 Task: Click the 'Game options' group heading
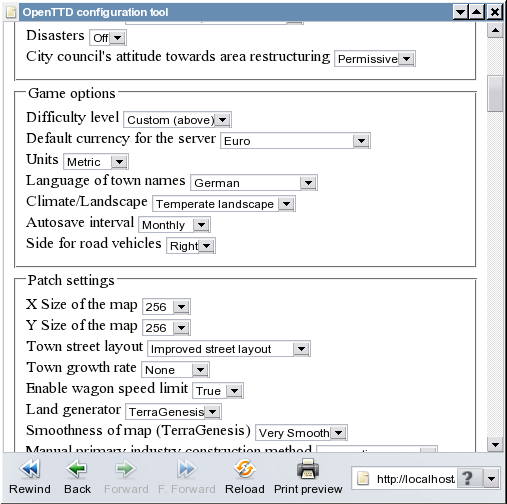[x=72, y=93]
